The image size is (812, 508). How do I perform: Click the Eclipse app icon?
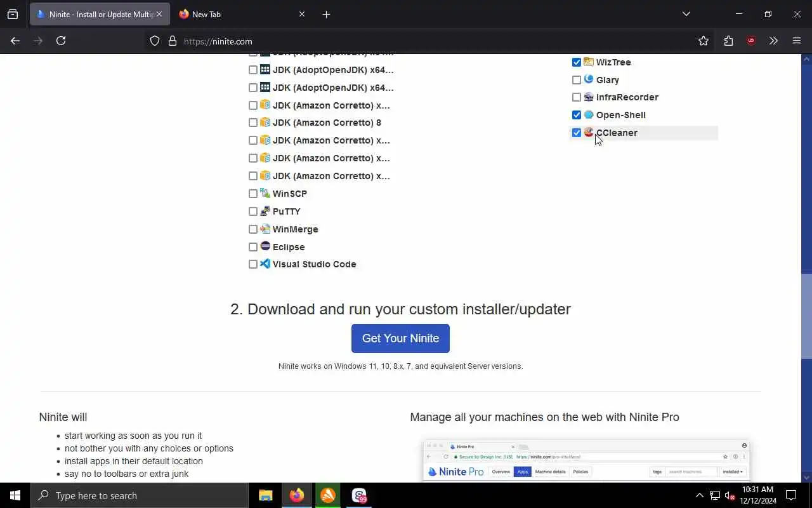click(265, 246)
